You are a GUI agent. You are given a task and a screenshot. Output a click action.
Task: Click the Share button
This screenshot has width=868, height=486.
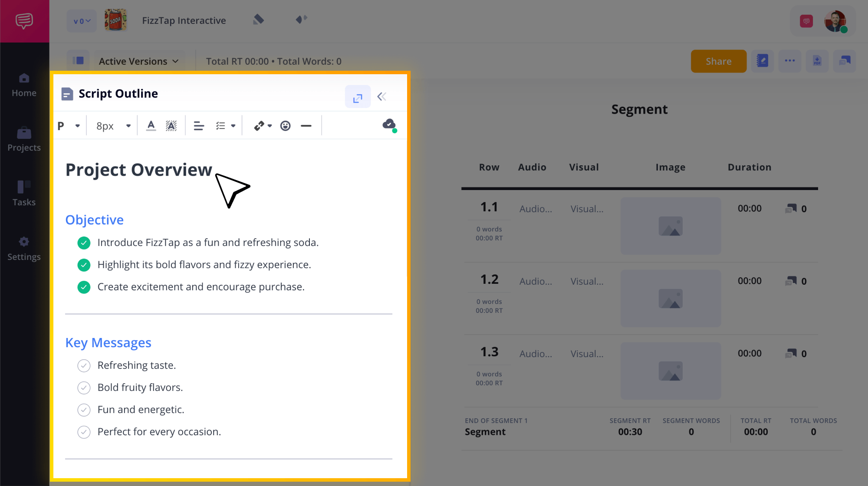(x=719, y=61)
